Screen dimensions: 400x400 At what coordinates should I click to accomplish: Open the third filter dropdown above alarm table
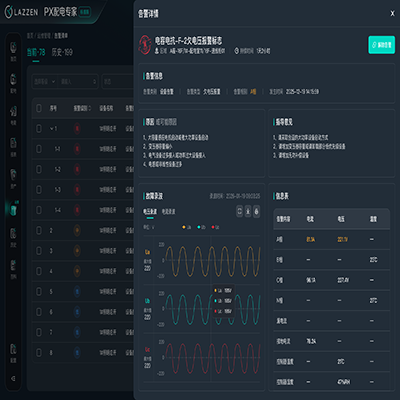tap(117, 81)
